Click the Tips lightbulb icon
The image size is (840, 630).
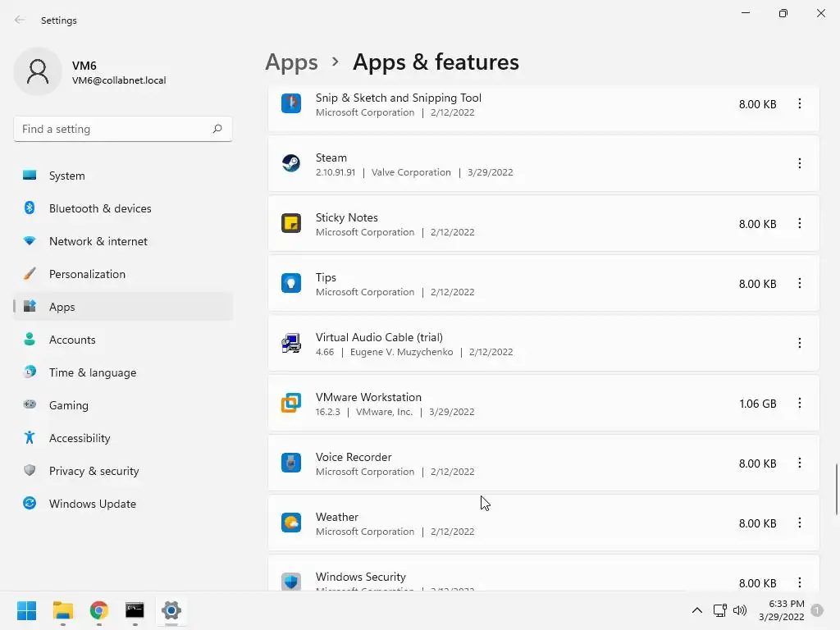click(291, 283)
